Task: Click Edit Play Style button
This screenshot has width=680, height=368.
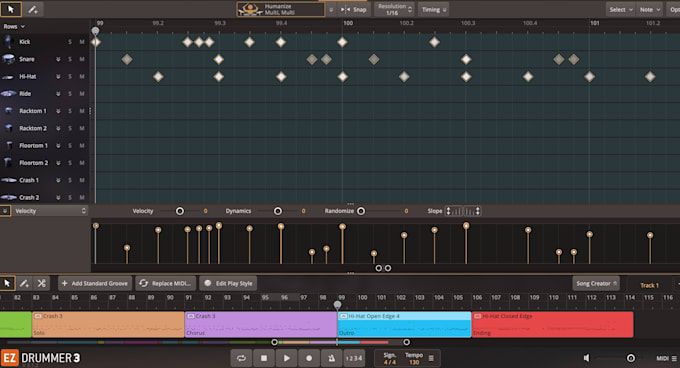Action: click(x=229, y=283)
